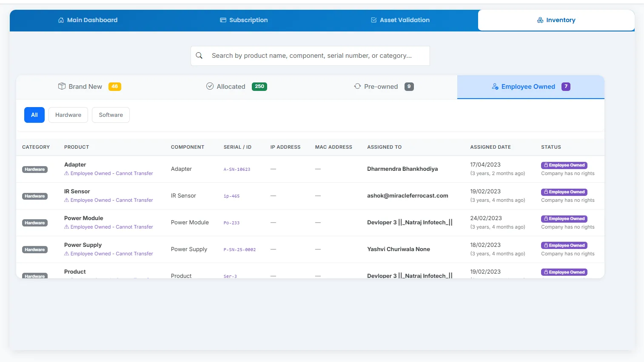Click the Main Dashboard home icon
Image resolution: width=644 pixels, height=362 pixels.
[x=61, y=20]
